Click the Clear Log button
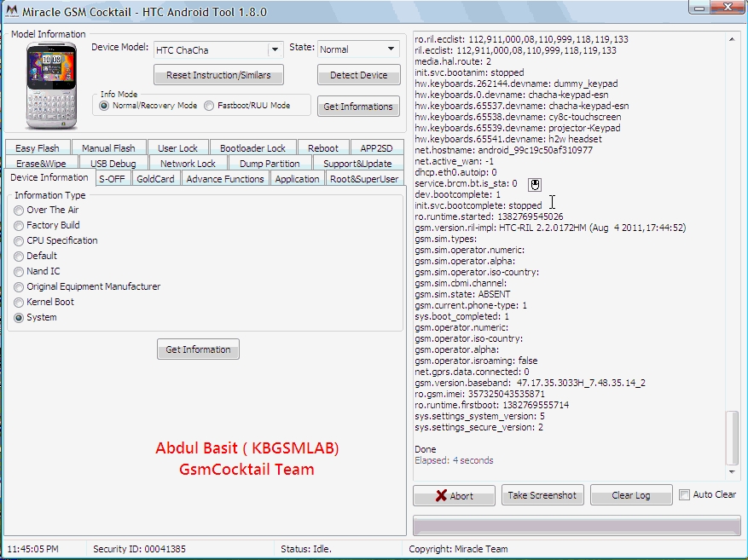The image size is (748, 560). click(x=631, y=495)
